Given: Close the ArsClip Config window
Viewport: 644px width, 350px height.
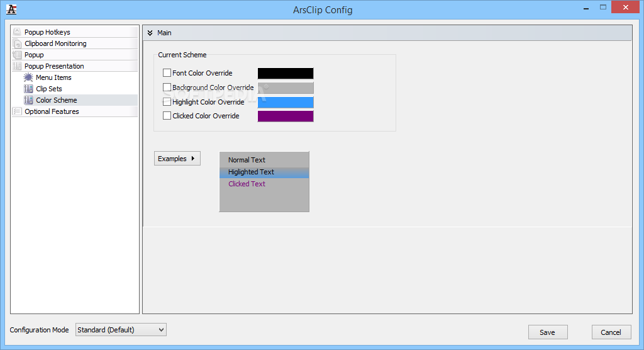Looking at the screenshot, I should tap(626, 7).
